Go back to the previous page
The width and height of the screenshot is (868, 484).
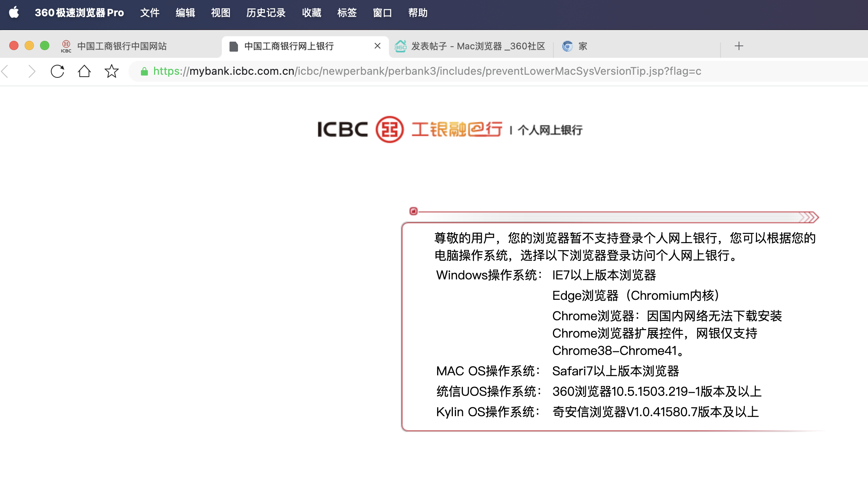(5, 71)
